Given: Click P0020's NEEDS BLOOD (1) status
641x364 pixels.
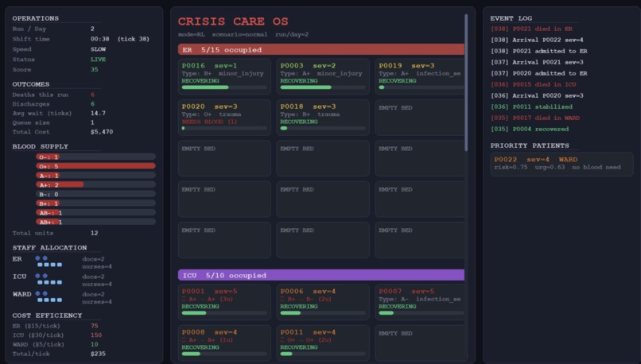Looking at the screenshot, I should point(209,122).
